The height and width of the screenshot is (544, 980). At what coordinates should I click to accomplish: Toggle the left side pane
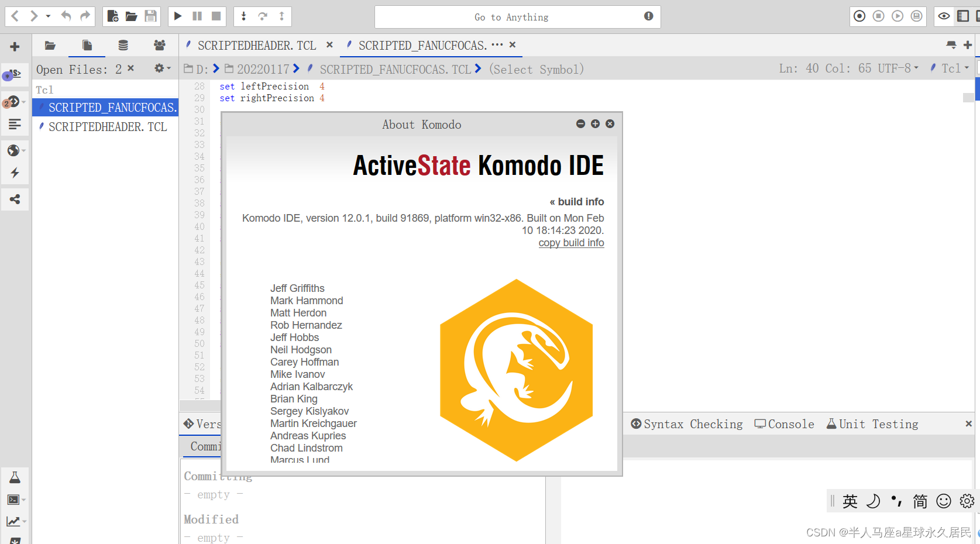point(963,16)
